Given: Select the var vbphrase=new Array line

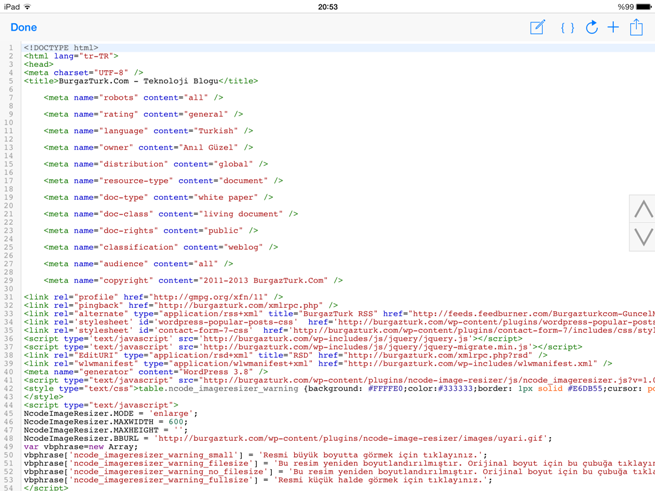Looking at the screenshot, I should (81, 447).
